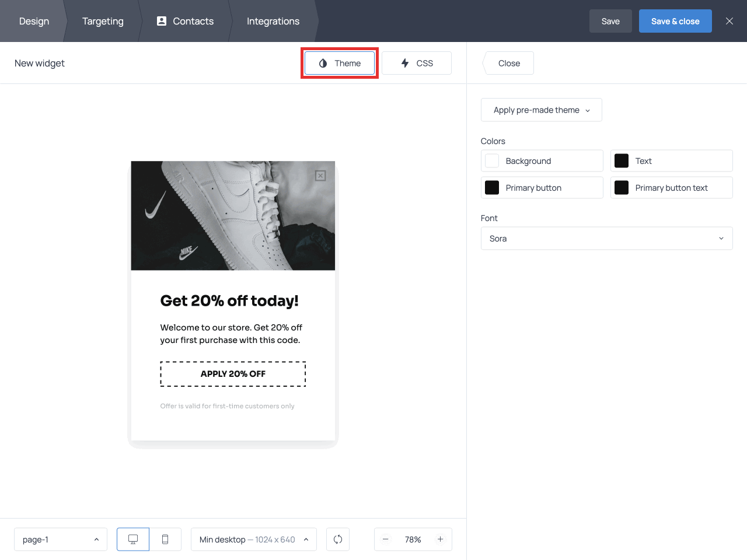Open the CSS editor lightning icon
Screen dimensions: 747x560
pos(406,63)
